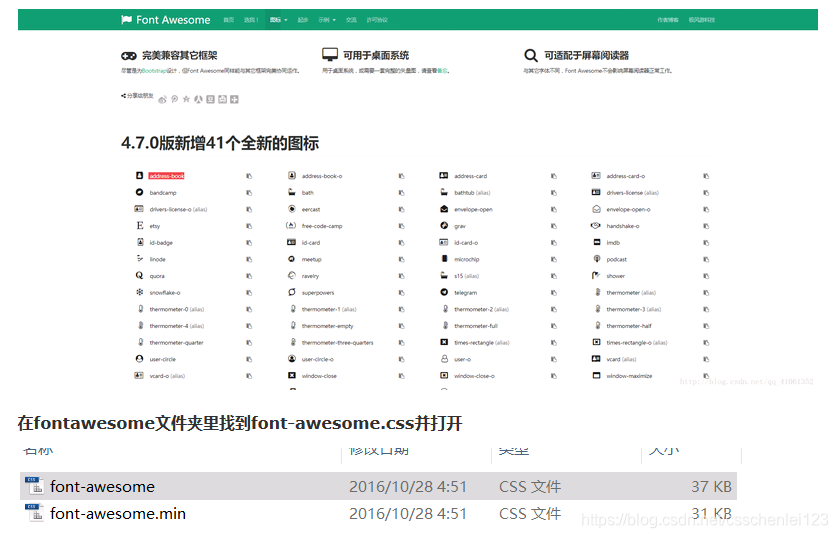Open the 许可协议 nav item

pos(377,20)
